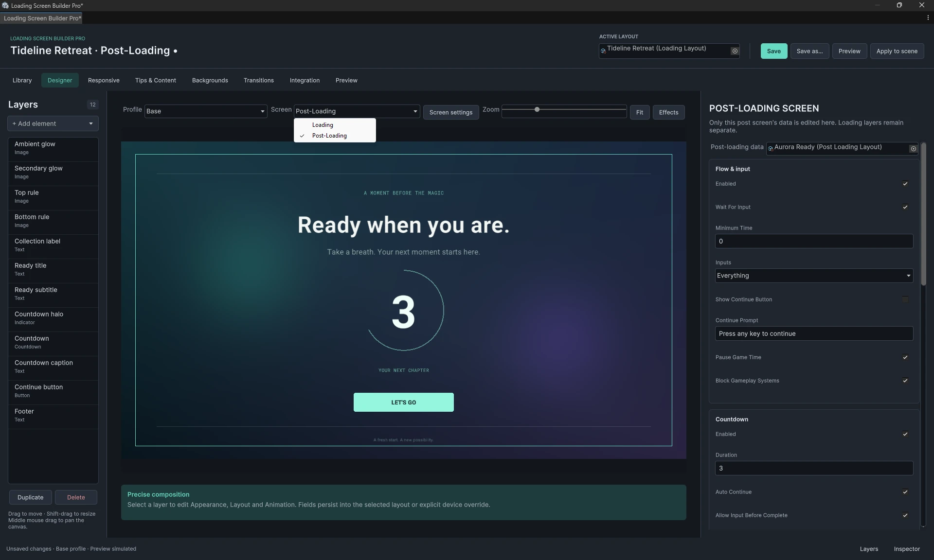Select the Countdown halo layer
This screenshot has height=560, width=934.
pos(53,319)
